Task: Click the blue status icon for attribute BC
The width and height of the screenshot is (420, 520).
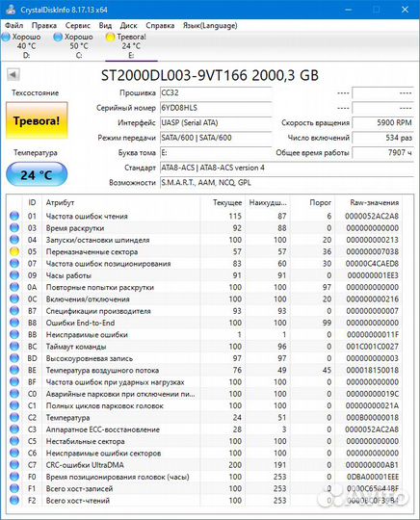Action: 14,347
